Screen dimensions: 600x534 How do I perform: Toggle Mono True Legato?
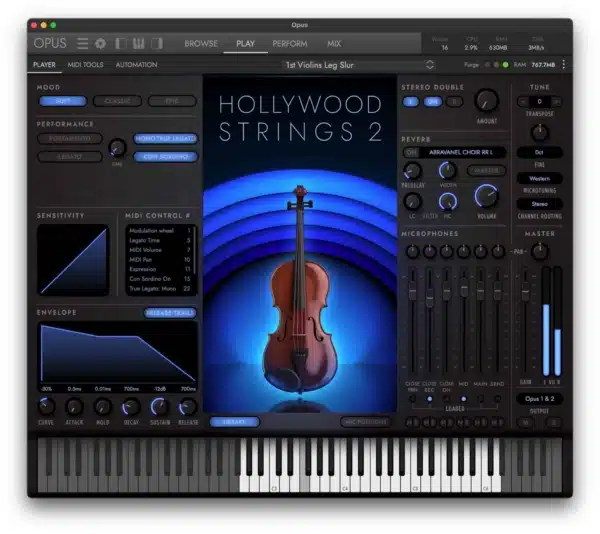(165, 138)
